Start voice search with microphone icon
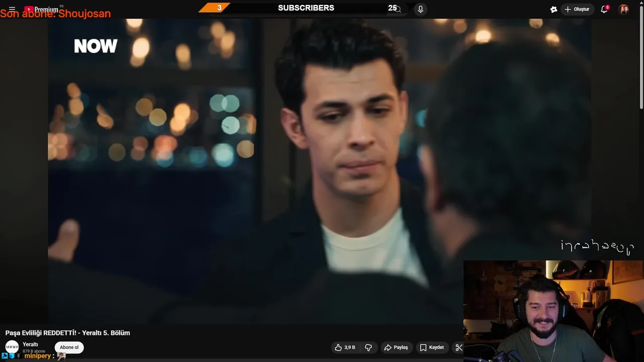Viewport: 644px width, 362px height. pos(421,9)
